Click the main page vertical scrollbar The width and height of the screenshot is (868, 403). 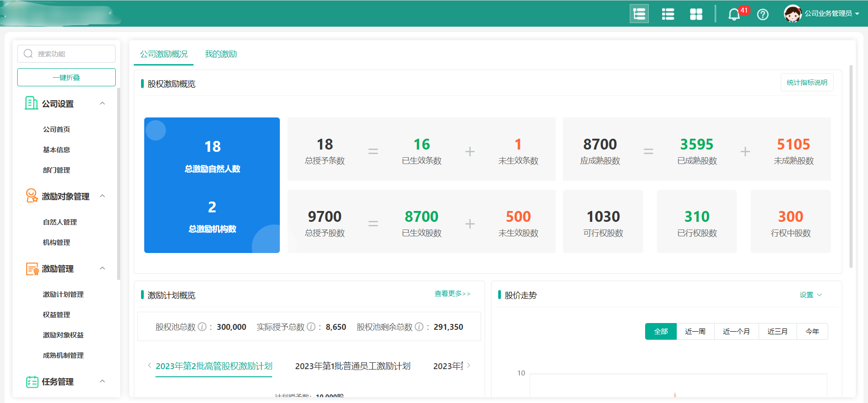[x=851, y=167]
